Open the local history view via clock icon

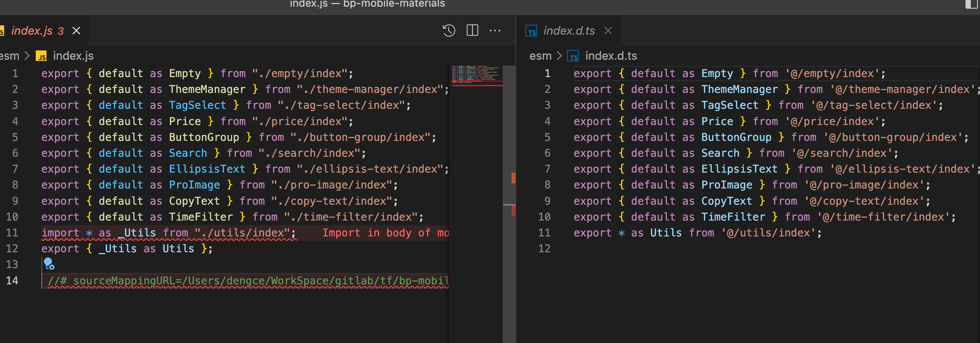[x=448, y=31]
